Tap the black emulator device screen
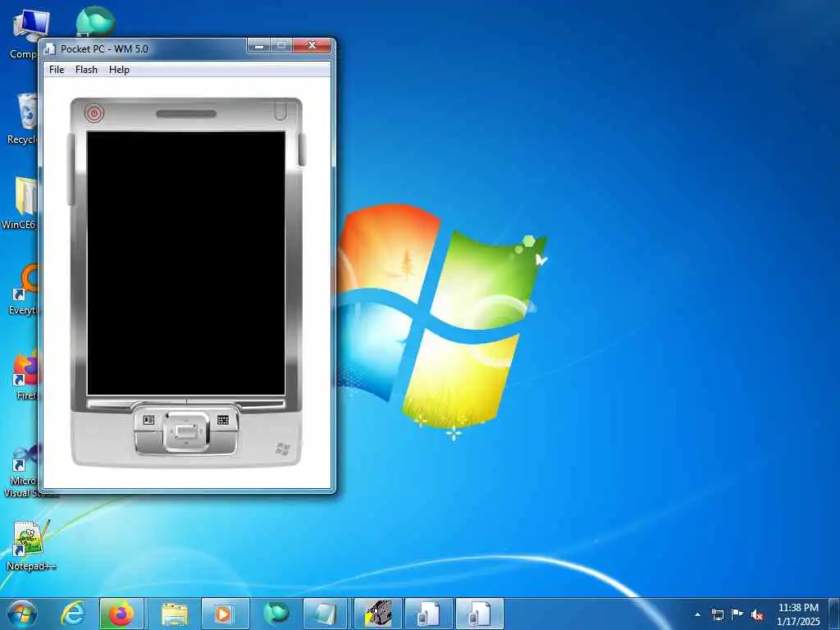840x630 pixels. (x=186, y=263)
